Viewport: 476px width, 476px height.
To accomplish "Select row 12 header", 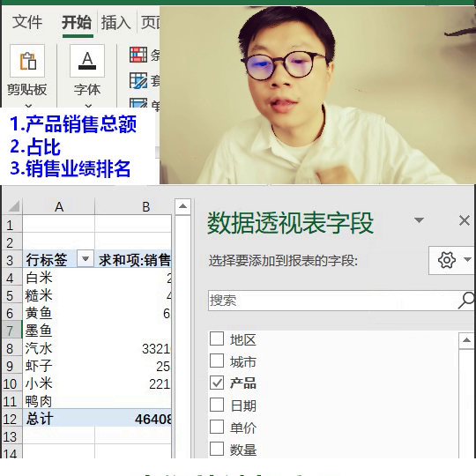I will [x=11, y=419].
